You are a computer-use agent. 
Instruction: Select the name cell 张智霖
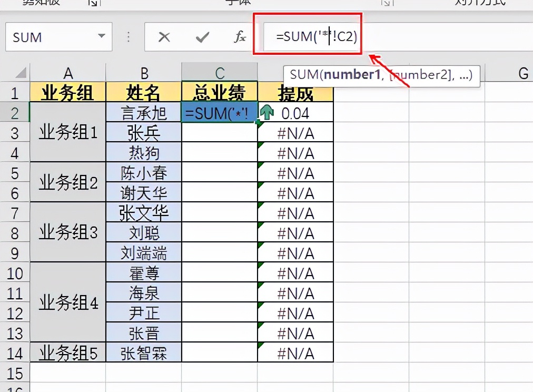pos(144,352)
